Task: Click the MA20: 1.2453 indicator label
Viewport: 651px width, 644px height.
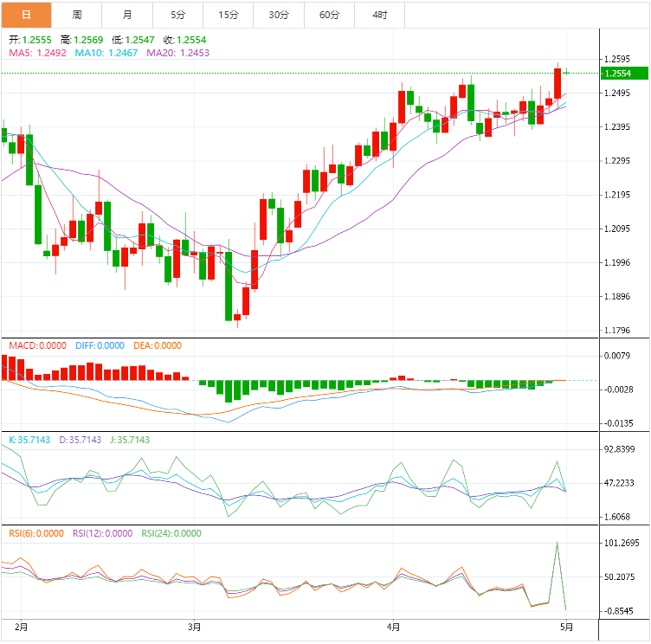Action: pos(178,53)
